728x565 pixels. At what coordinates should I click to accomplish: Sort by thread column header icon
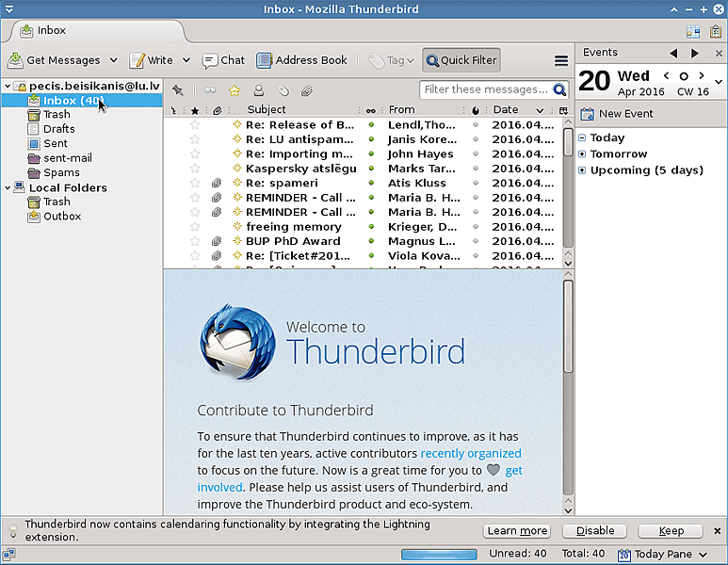[173, 110]
